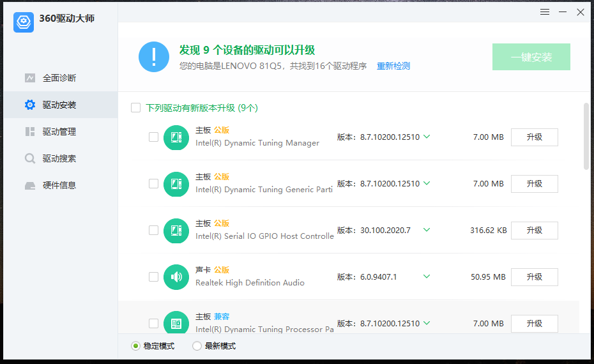Open the 硬件信息 section
Screen dimensions: 594x364
pos(61,185)
